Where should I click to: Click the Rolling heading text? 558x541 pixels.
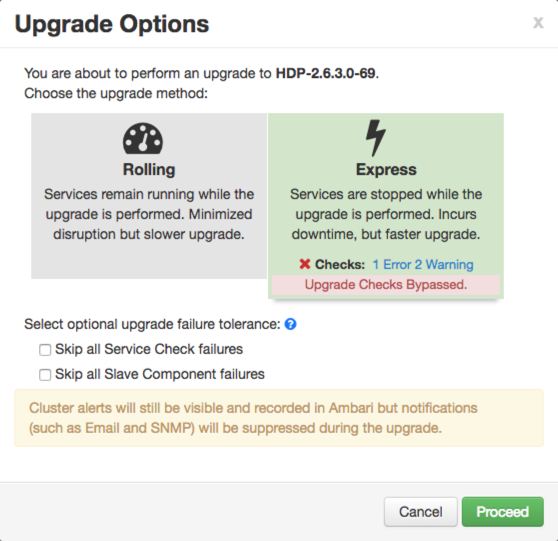[149, 169]
